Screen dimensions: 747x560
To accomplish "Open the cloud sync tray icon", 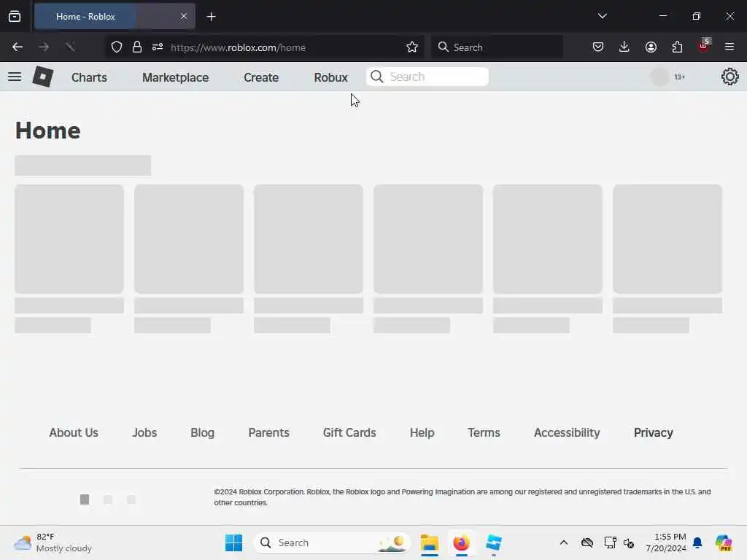I will (x=587, y=542).
